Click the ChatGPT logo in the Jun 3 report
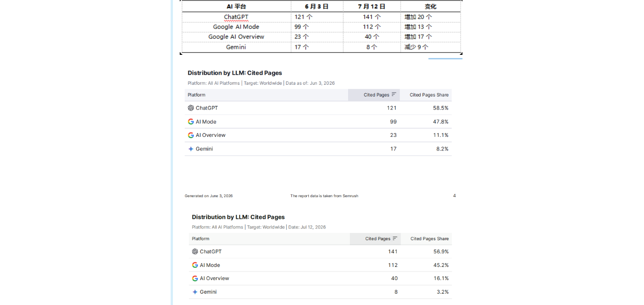The image size is (644, 305). point(191,108)
